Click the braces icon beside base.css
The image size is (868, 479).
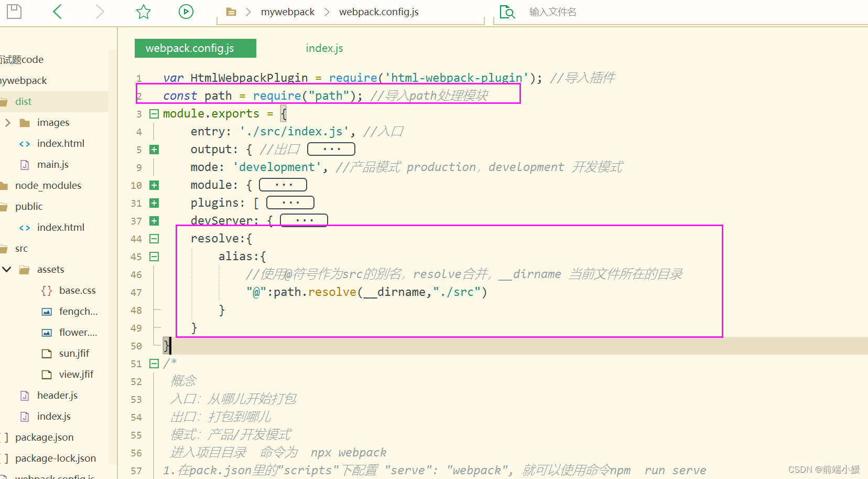47,290
